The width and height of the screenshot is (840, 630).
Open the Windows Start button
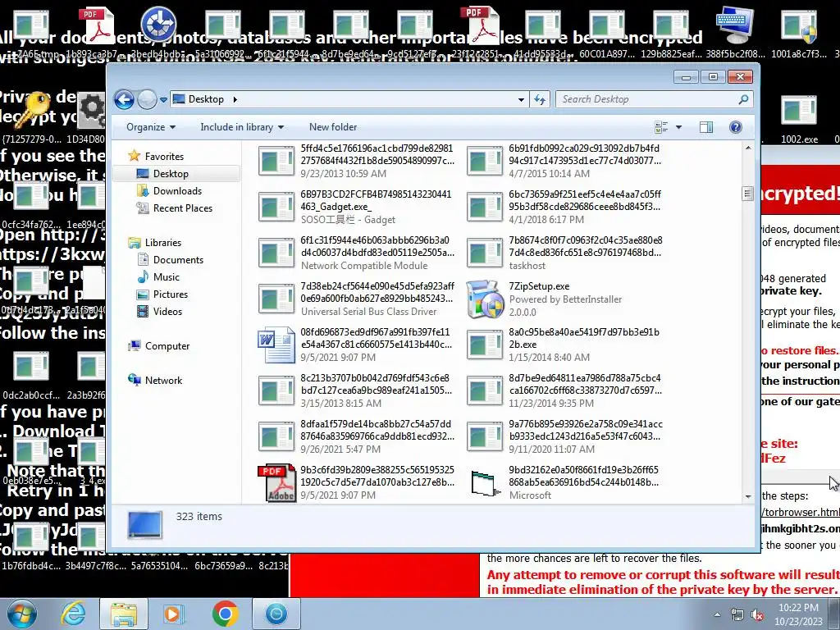[22, 614]
